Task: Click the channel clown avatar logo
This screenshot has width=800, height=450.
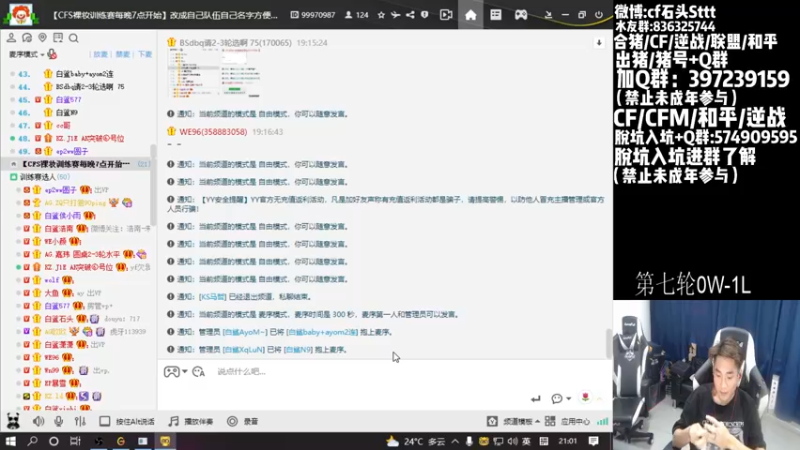Action: tap(21, 14)
